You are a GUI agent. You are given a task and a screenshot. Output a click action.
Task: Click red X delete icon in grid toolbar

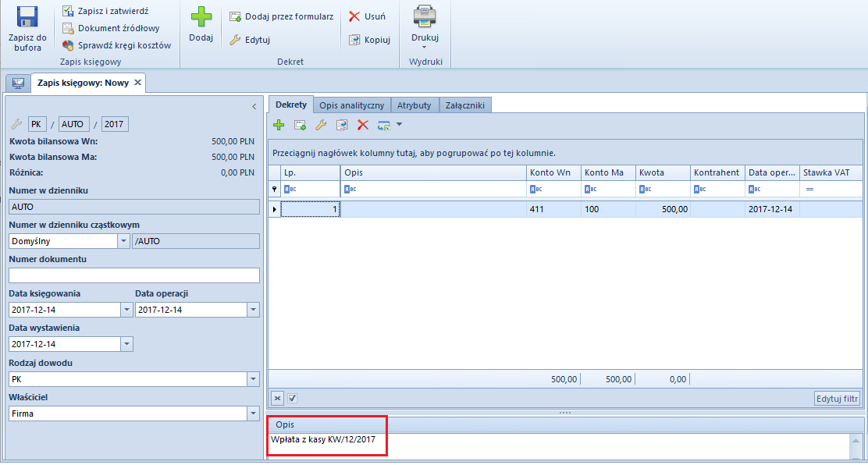[363, 125]
